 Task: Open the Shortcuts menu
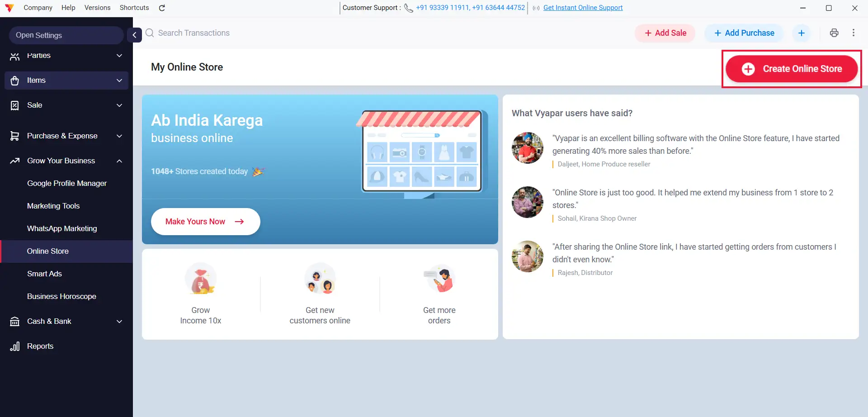[134, 8]
